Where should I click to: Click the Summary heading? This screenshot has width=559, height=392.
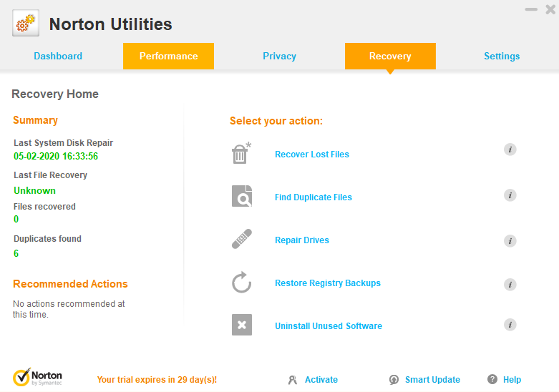click(x=35, y=120)
